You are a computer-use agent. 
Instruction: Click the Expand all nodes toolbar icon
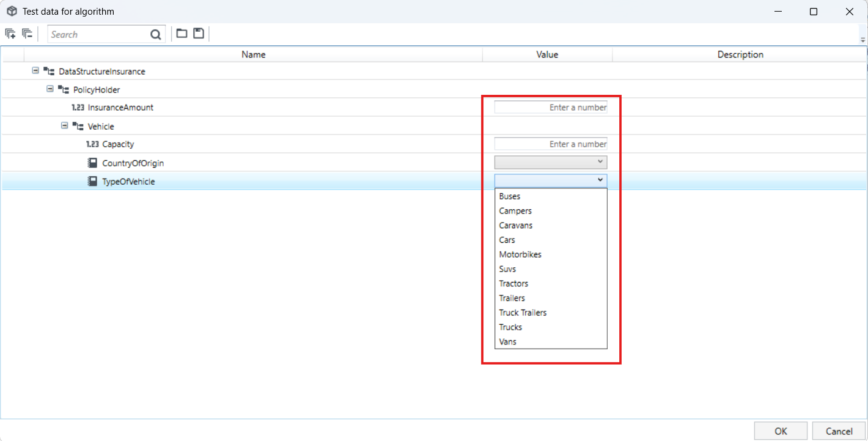[x=10, y=34]
